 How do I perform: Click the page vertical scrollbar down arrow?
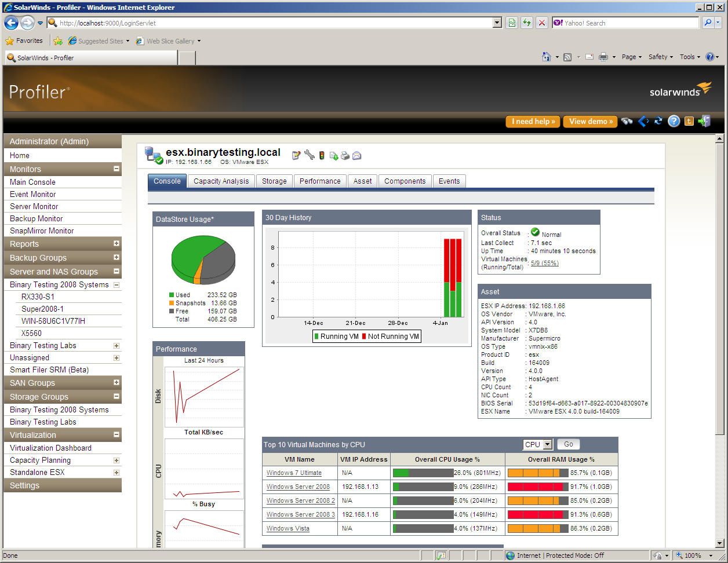pos(720,543)
